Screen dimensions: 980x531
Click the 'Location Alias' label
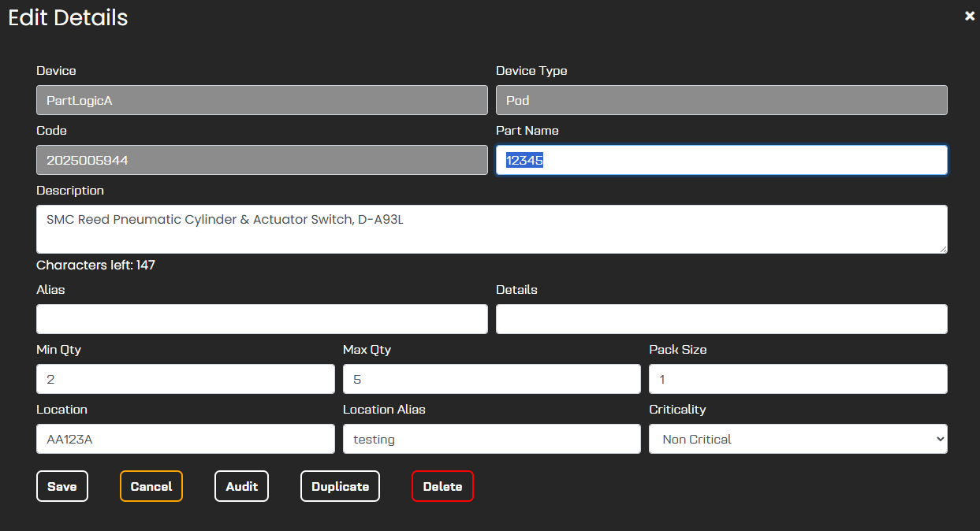(x=384, y=410)
